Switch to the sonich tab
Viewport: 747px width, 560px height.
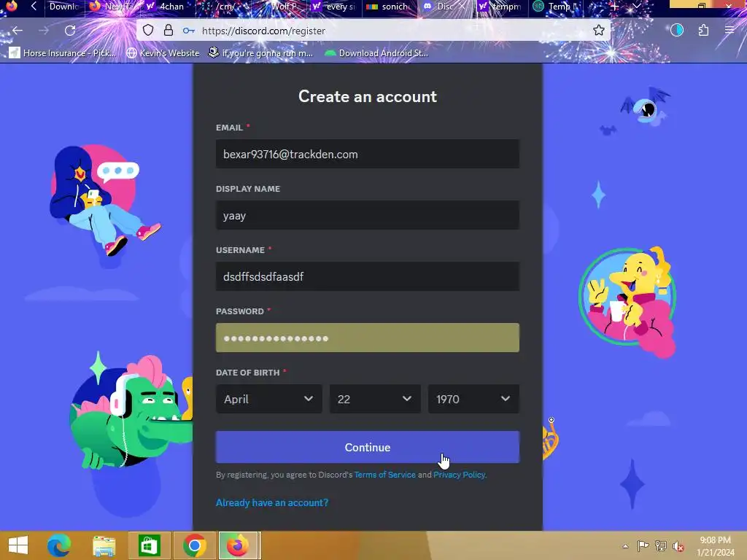pyautogui.click(x=389, y=7)
